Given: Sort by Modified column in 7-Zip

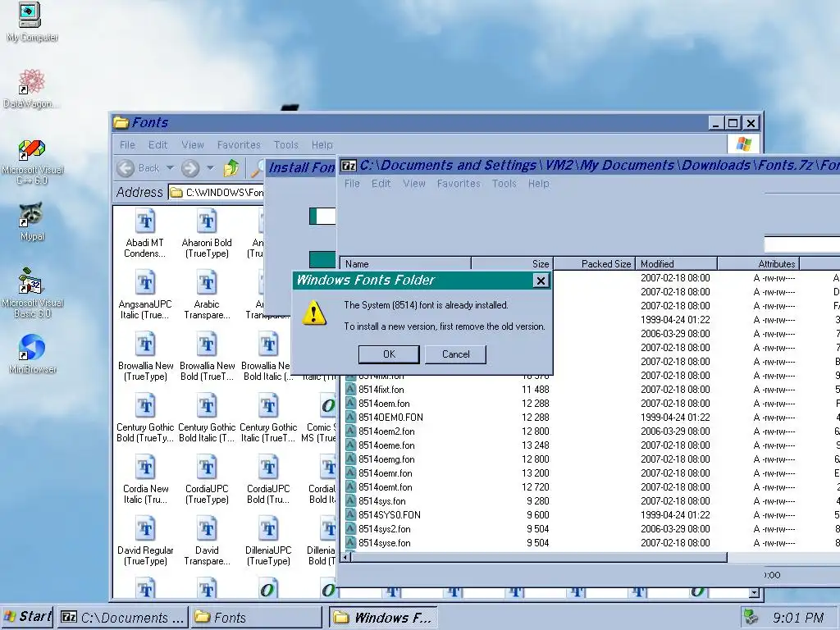Looking at the screenshot, I should point(677,263).
